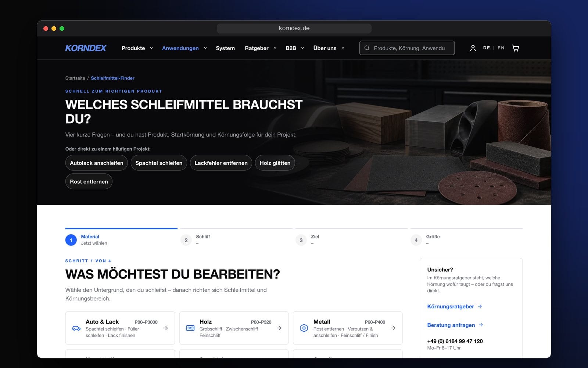Open the shopping cart icon
The image size is (588, 368).
click(x=516, y=48)
